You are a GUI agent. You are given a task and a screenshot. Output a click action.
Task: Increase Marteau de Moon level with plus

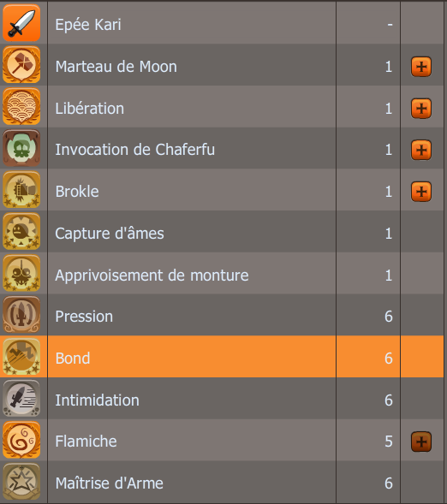pos(421,67)
